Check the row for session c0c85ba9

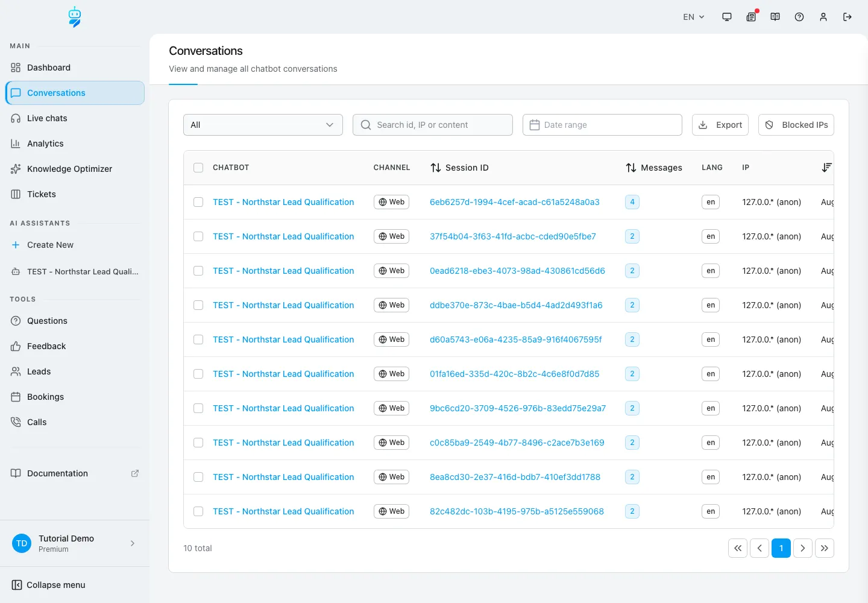click(x=198, y=443)
